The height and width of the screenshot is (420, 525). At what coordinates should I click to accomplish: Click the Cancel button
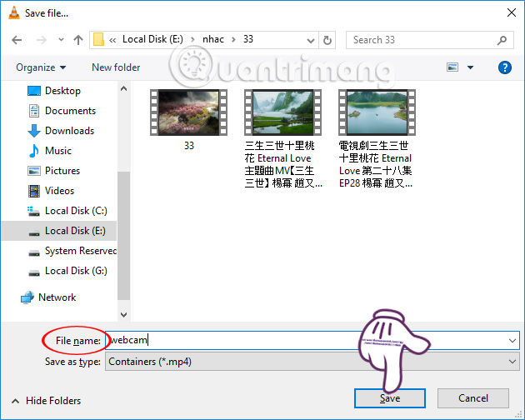[473, 398]
